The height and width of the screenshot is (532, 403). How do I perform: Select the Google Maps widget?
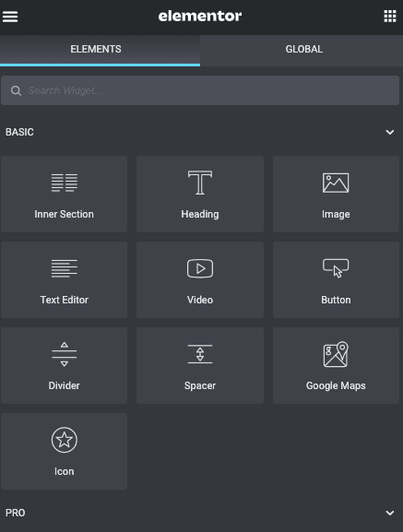[336, 365]
